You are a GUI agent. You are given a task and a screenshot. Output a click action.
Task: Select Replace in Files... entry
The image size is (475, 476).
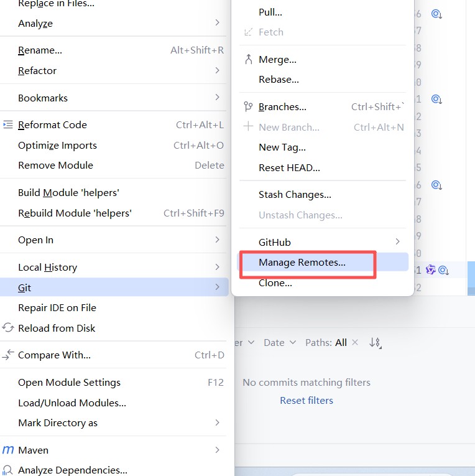click(x=114, y=4)
